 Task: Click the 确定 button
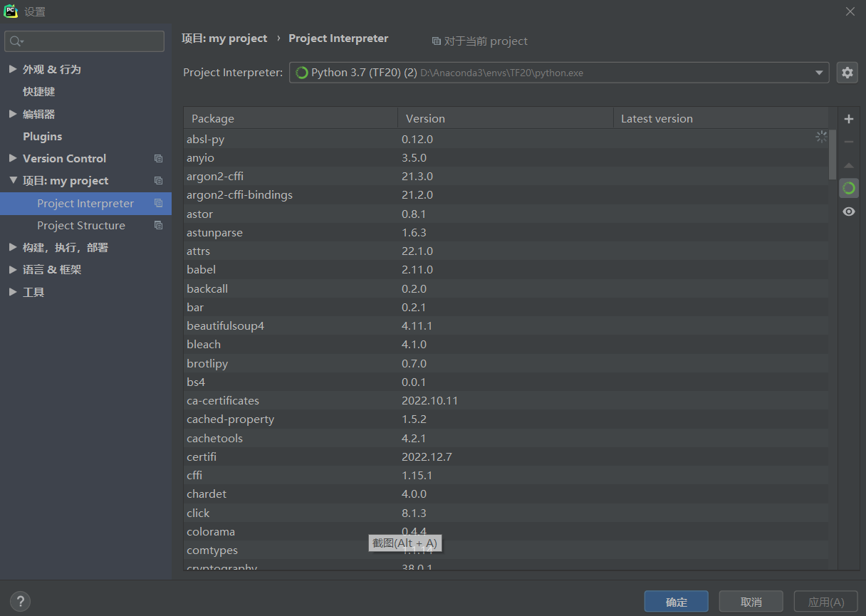(x=677, y=602)
